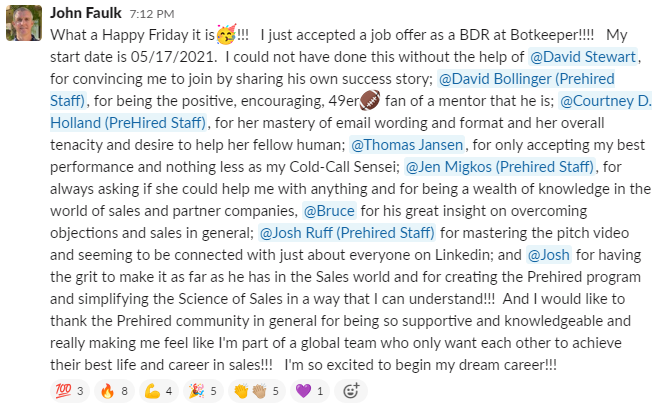Screen dimensions: 662x407
Task: Click the standalone @Josh mention
Action: pos(548,255)
